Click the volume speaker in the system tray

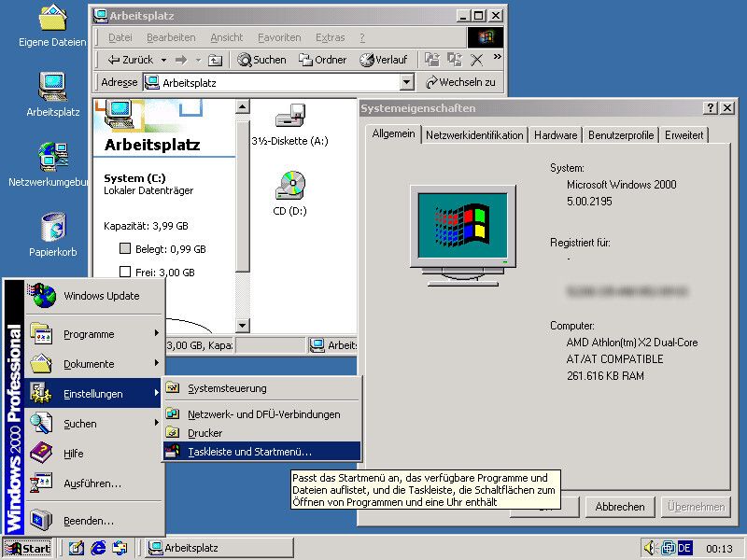click(652, 548)
